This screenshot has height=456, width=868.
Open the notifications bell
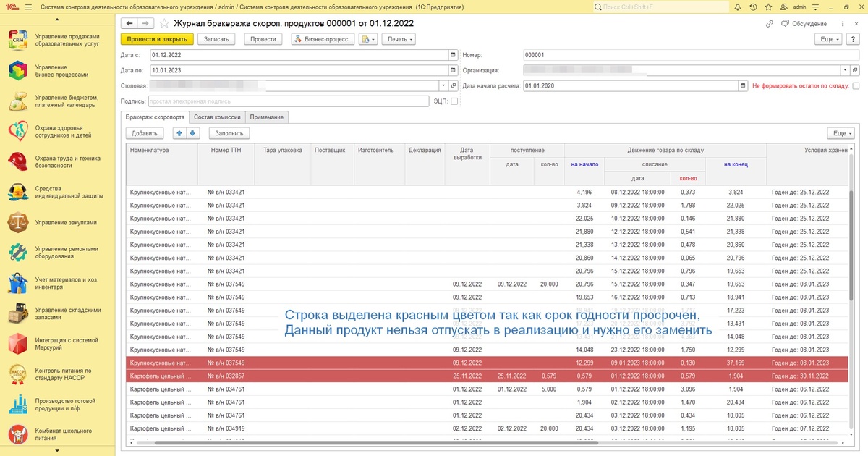click(x=739, y=7)
